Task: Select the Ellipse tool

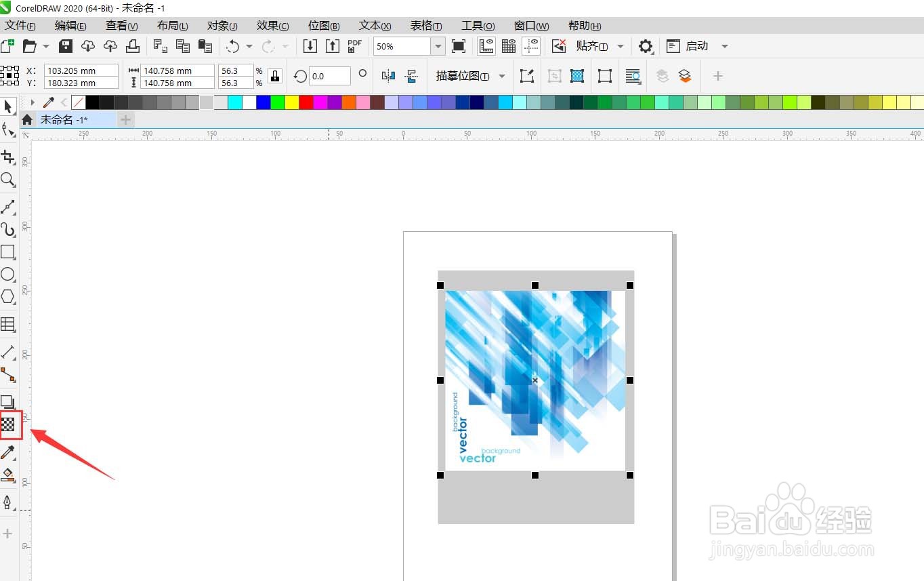Action: [8, 275]
